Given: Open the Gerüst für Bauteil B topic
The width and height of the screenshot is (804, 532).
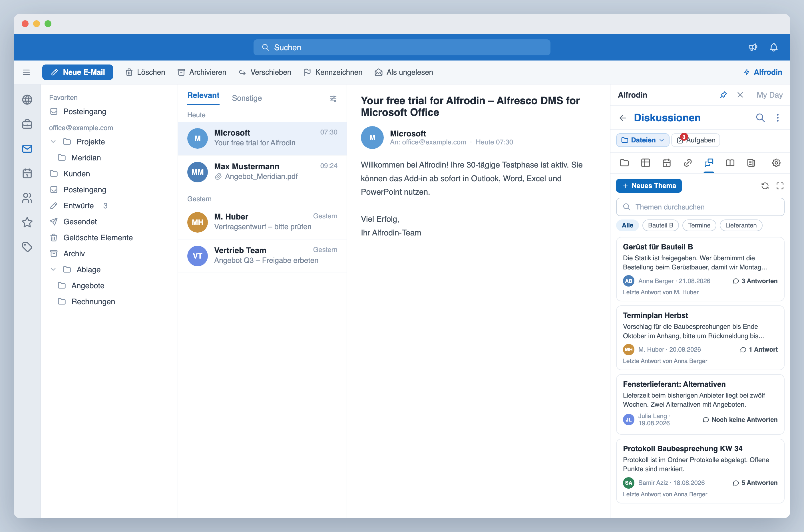Looking at the screenshot, I should [x=700, y=269].
